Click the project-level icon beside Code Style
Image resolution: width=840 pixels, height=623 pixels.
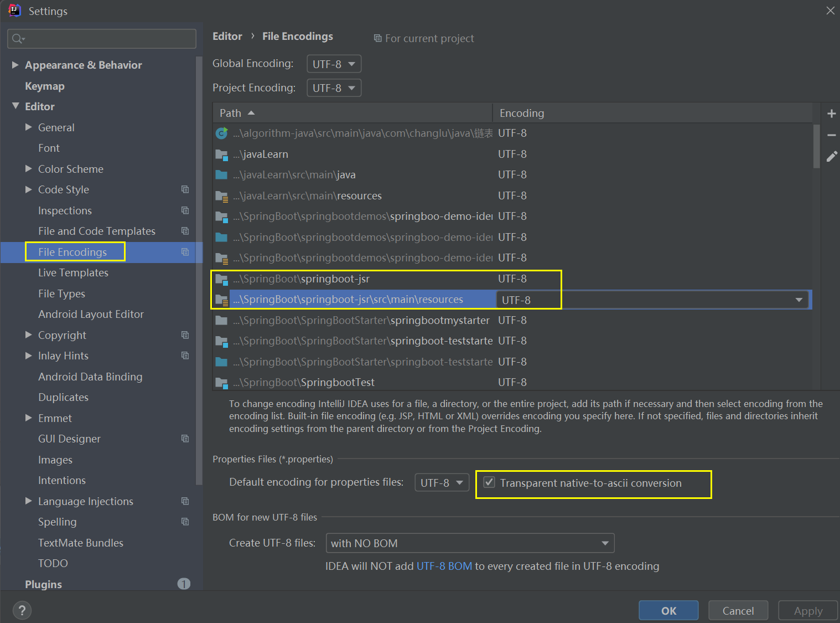point(185,189)
